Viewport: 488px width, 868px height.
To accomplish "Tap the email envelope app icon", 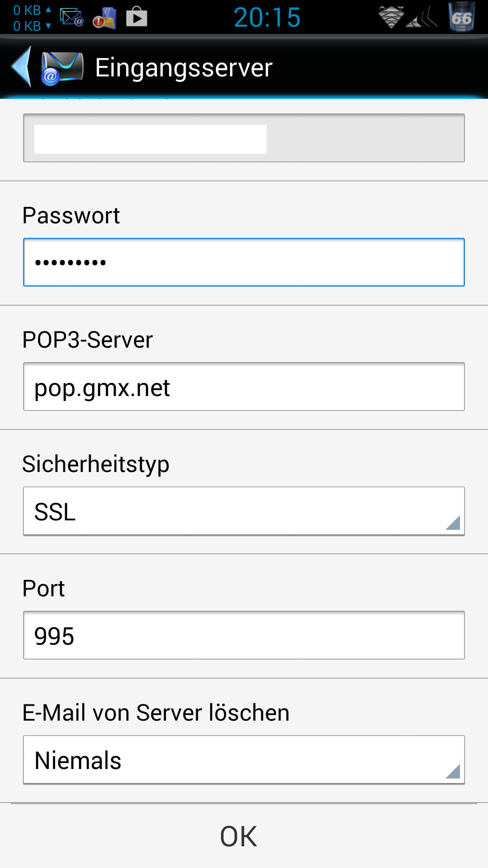I will 62,68.
